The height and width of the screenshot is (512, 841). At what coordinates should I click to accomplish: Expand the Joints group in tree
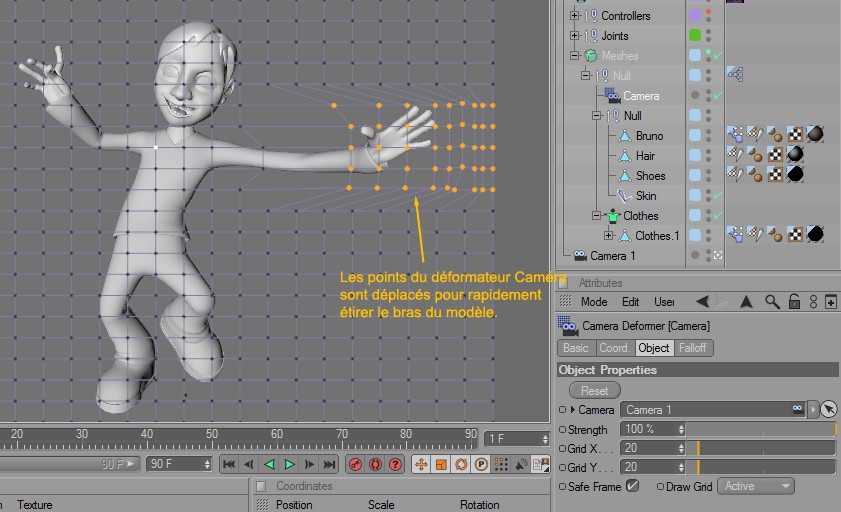tap(575, 36)
